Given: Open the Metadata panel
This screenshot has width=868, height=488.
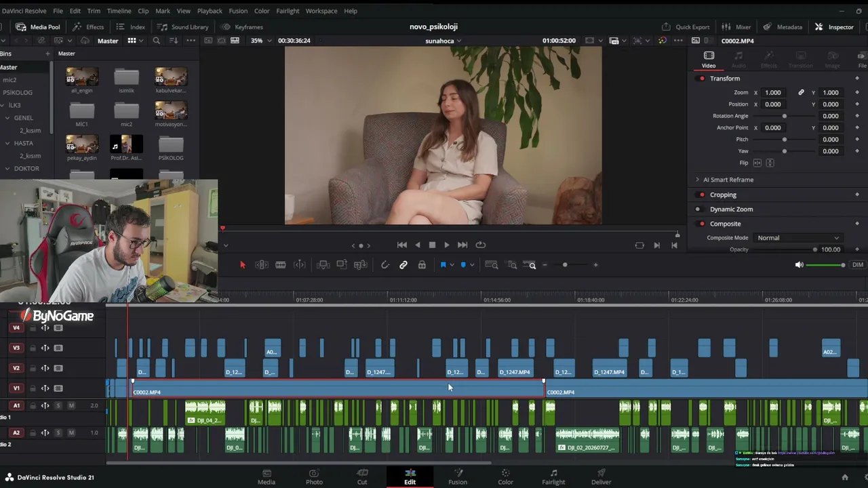Looking at the screenshot, I should coord(783,27).
